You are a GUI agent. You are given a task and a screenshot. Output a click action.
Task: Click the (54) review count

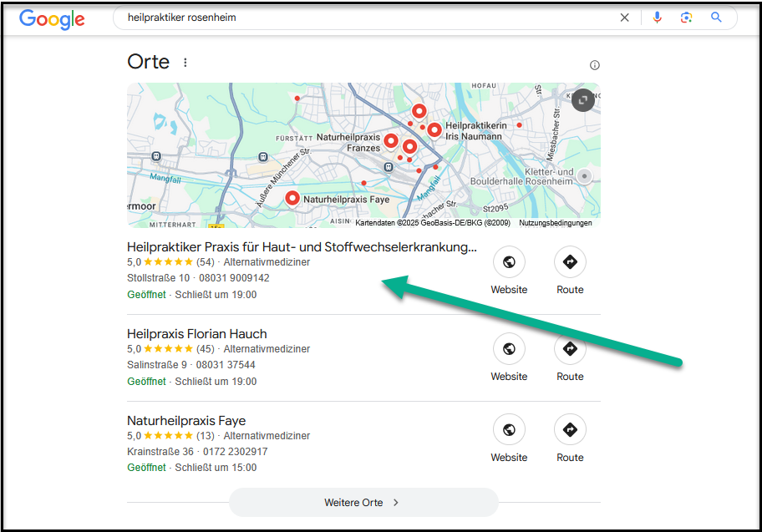(205, 262)
